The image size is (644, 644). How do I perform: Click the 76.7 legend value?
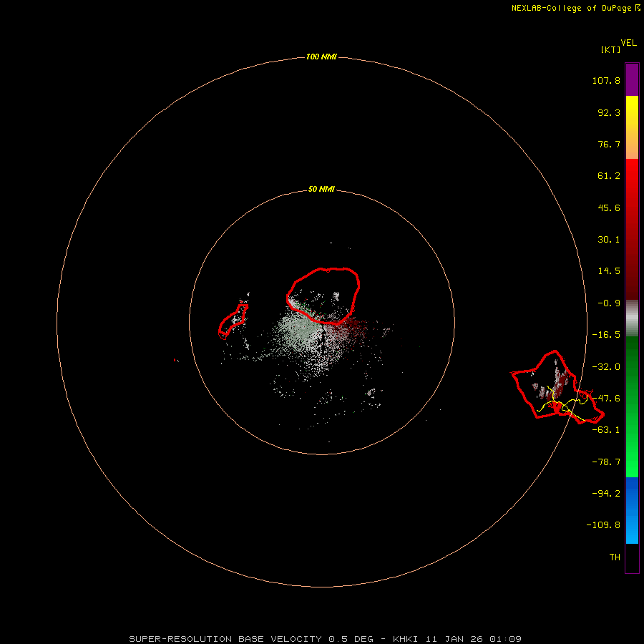click(609, 144)
